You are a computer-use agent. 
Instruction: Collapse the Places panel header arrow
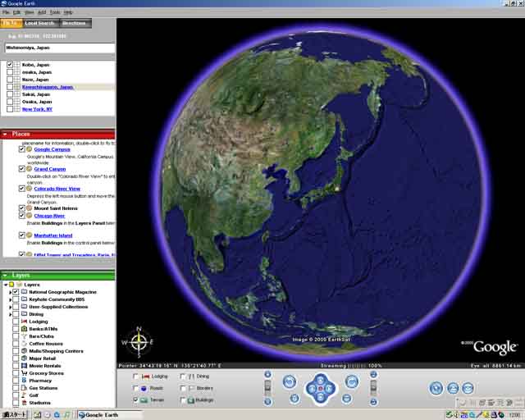click(x=5, y=135)
